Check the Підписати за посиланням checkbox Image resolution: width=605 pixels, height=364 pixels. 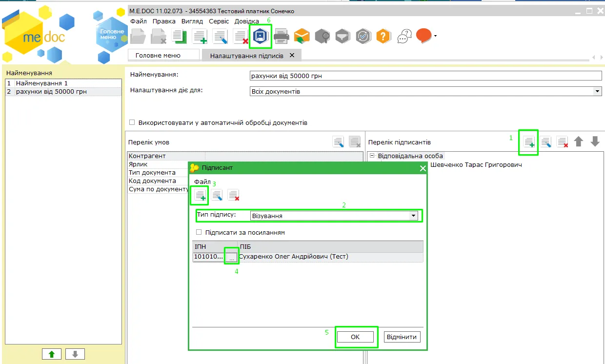coord(199,232)
